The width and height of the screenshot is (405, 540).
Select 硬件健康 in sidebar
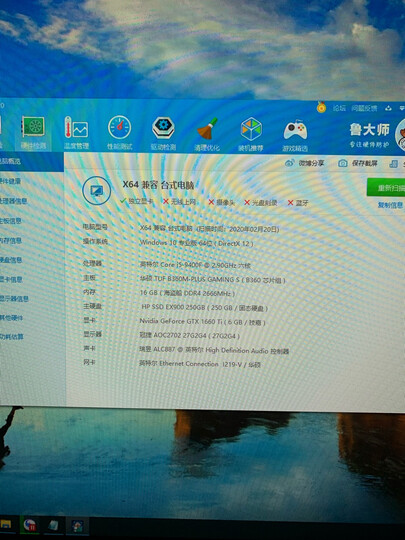click(10, 181)
